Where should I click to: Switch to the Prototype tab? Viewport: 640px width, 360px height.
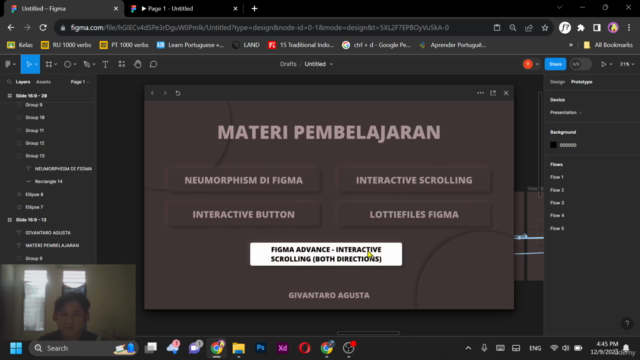click(582, 82)
